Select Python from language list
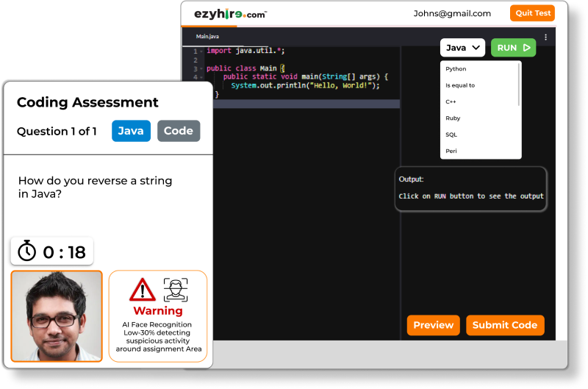Image resolution: width=588 pixels, height=389 pixels. pyautogui.click(x=456, y=69)
